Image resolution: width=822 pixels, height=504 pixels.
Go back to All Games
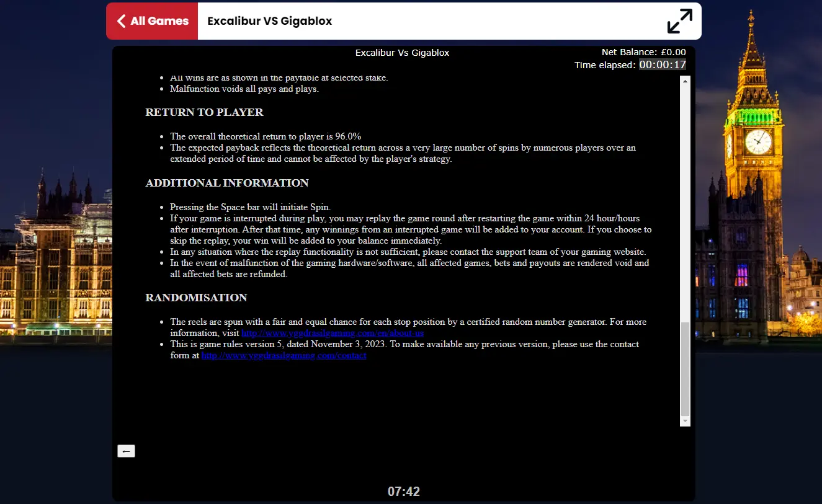point(152,21)
